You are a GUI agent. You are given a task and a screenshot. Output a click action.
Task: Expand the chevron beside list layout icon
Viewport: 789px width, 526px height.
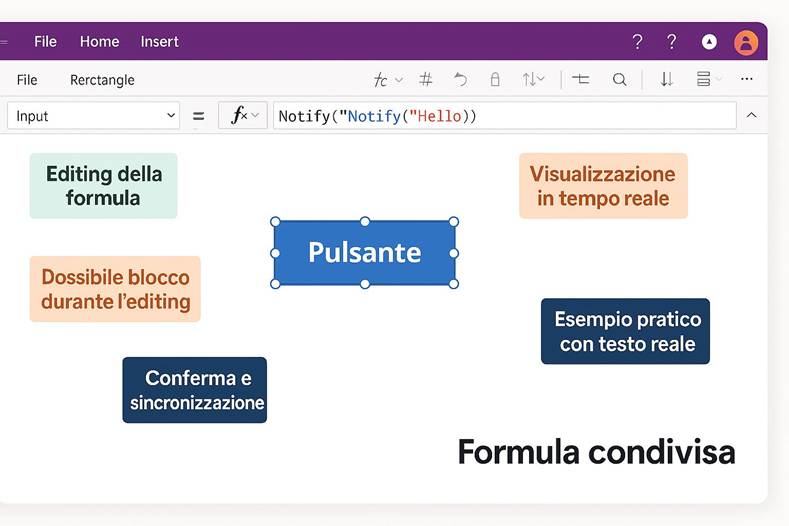[719, 79]
